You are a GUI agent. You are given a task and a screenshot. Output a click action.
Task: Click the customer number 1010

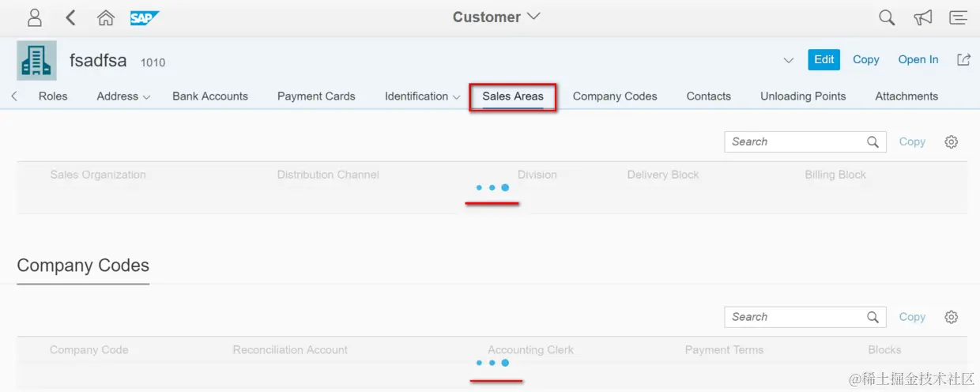(153, 62)
